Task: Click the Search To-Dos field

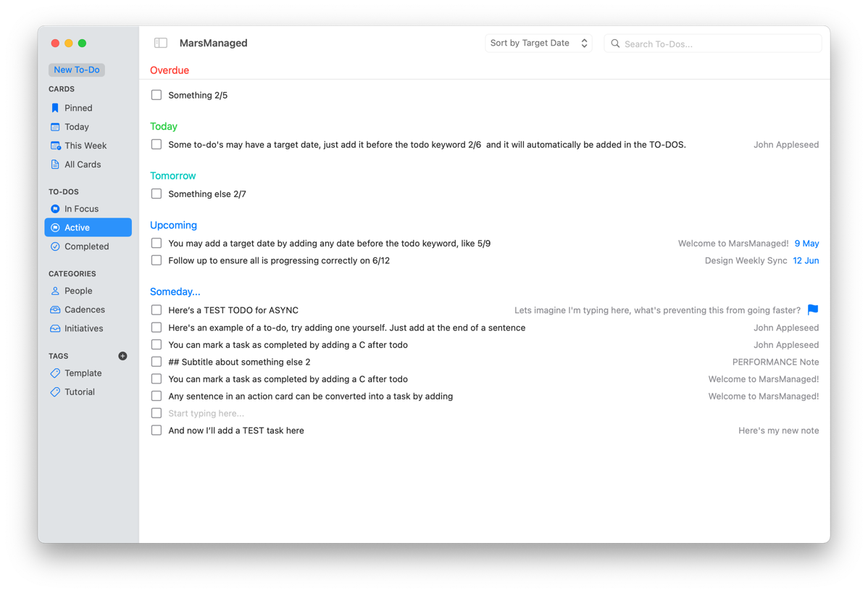Action: (712, 43)
